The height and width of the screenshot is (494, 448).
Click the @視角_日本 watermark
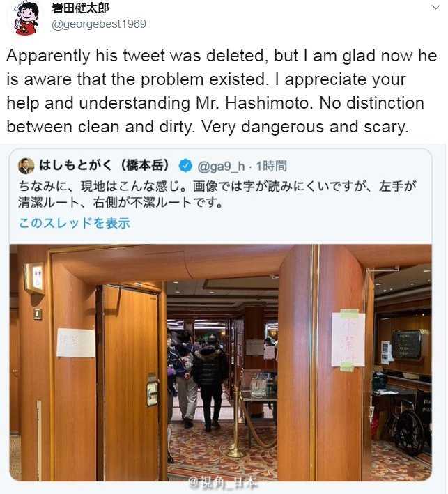tap(223, 484)
